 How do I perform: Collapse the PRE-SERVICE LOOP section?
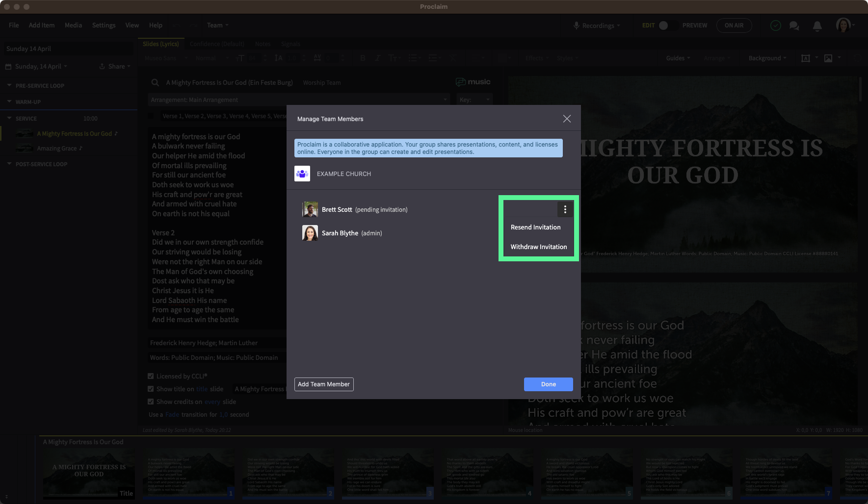(9, 85)
